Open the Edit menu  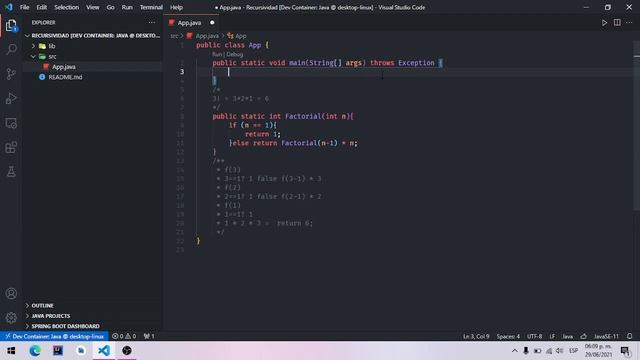click(42, 7)
